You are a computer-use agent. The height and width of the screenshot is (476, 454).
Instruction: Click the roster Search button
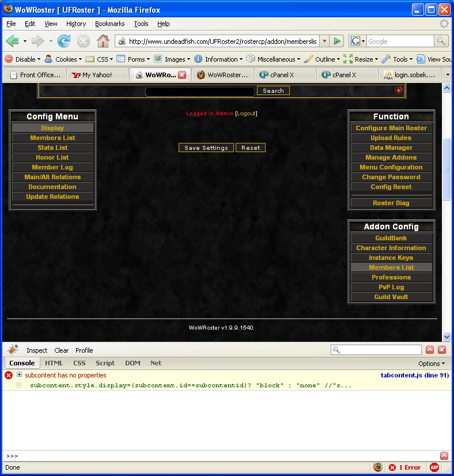[273, 91]
